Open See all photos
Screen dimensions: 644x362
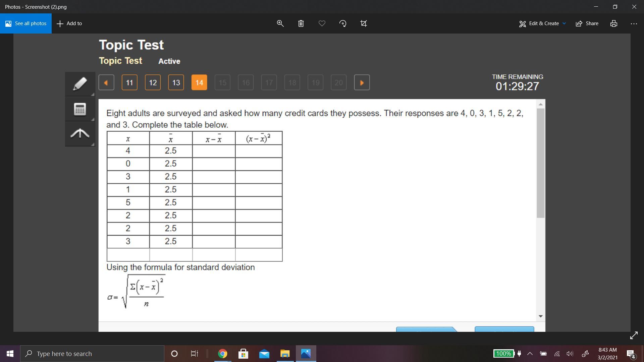tap(26, 23)
